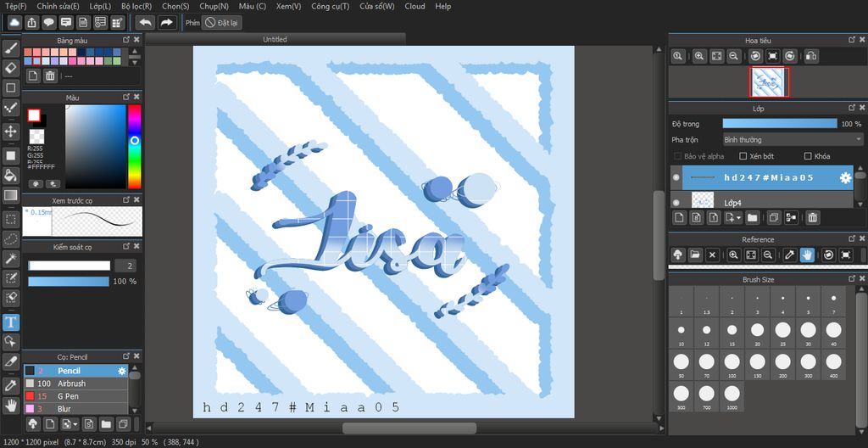868x448 pixels.
Task: Select the rectangular selection tool
Action: coord(11,219)
